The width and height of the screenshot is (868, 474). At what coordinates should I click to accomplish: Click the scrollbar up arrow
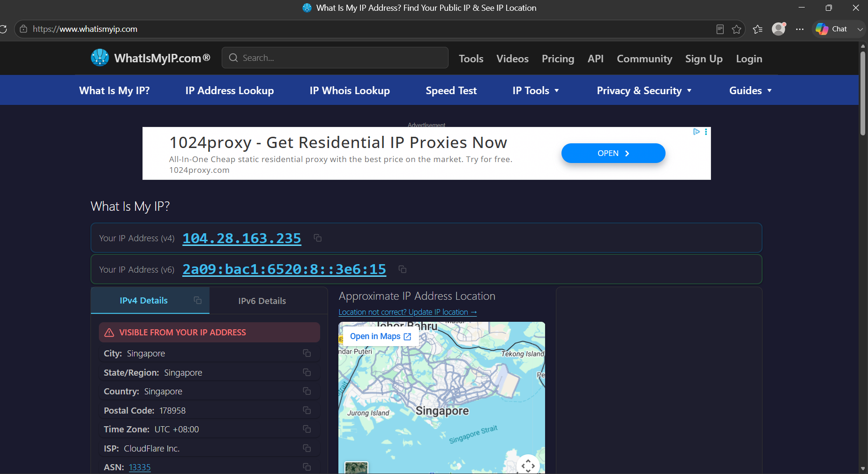[863, 46]
